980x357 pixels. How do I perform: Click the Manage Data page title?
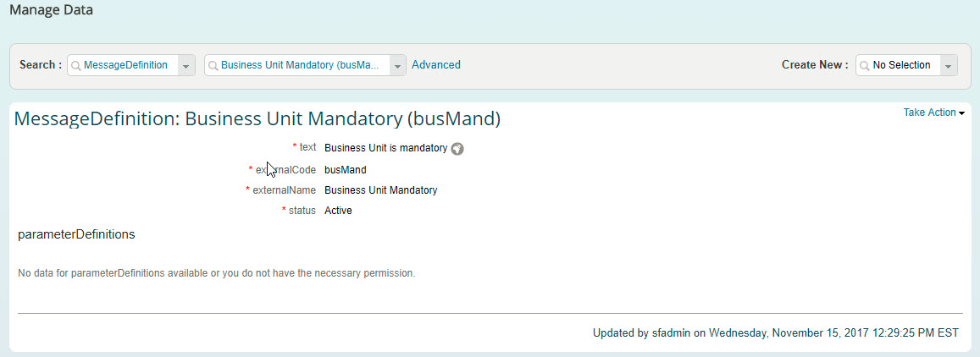[x=52, y=11]
